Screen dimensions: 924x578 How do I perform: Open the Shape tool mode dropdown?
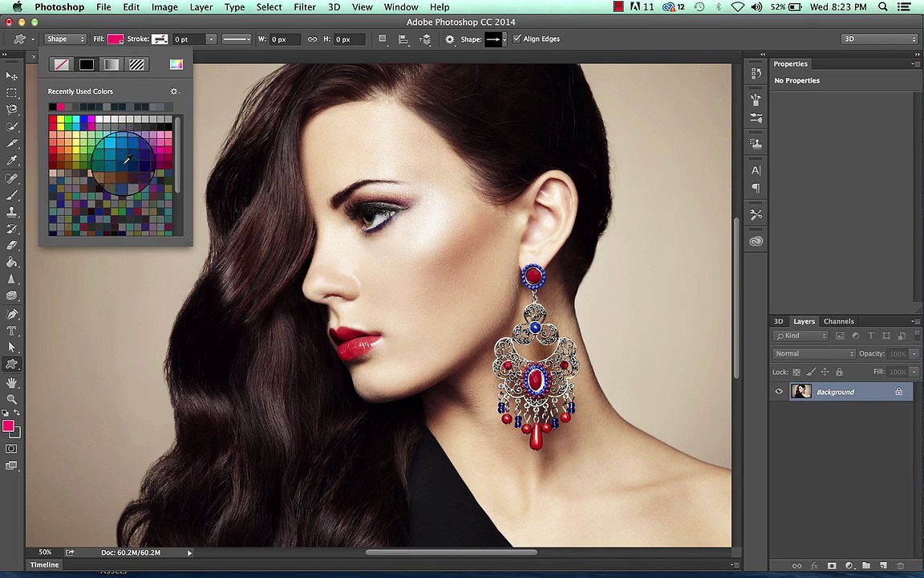click(x=65, y=39)
